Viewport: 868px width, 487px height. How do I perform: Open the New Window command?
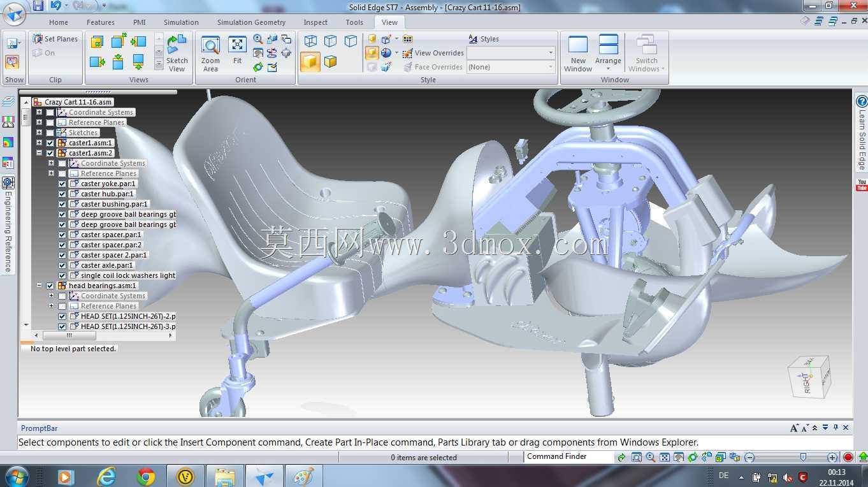coord(578,54)
